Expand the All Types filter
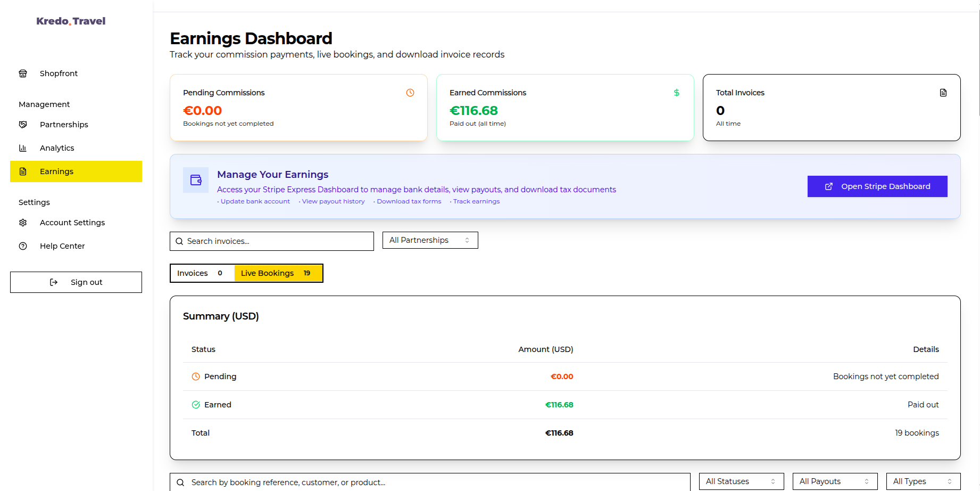The height and width of the screenshot is (491, 980). (x=923, y=481)
